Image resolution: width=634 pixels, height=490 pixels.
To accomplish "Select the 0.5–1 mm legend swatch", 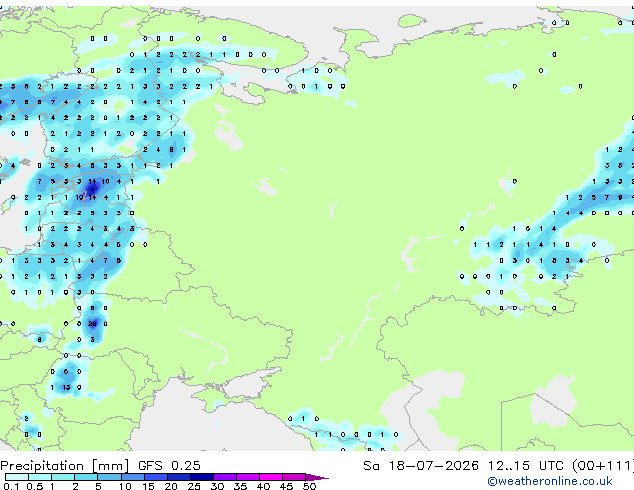I will [x=40, y=477].
